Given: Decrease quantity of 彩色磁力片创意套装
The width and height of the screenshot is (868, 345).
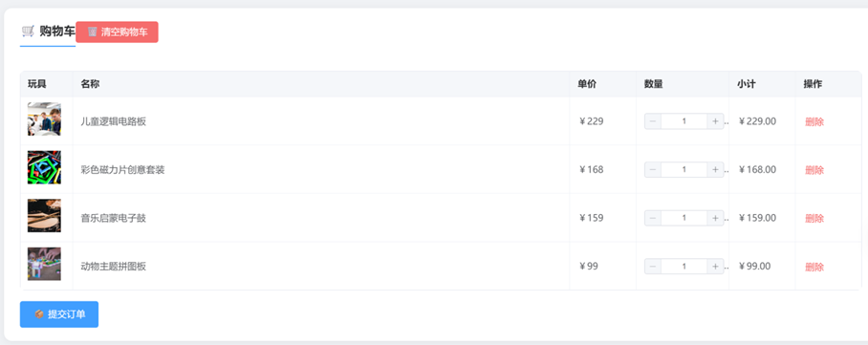Looking at the screenshot, I should coord(653,169).
